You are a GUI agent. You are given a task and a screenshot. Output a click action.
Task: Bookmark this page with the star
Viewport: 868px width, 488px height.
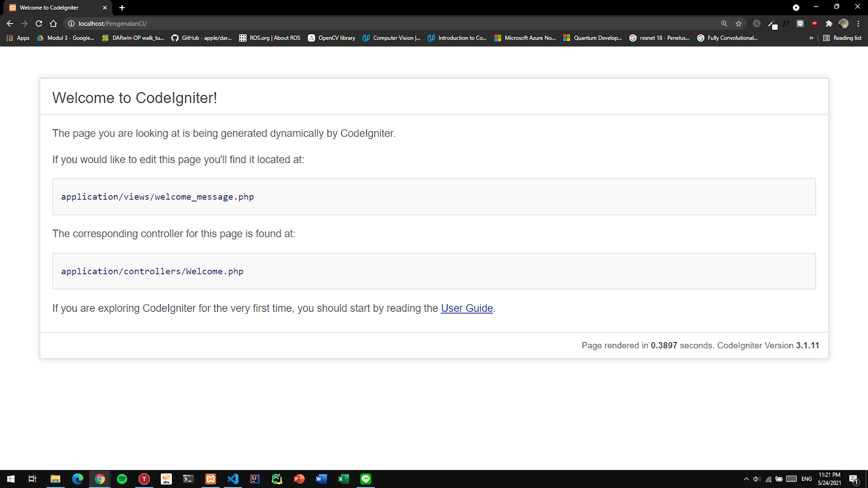coord(738,23)
